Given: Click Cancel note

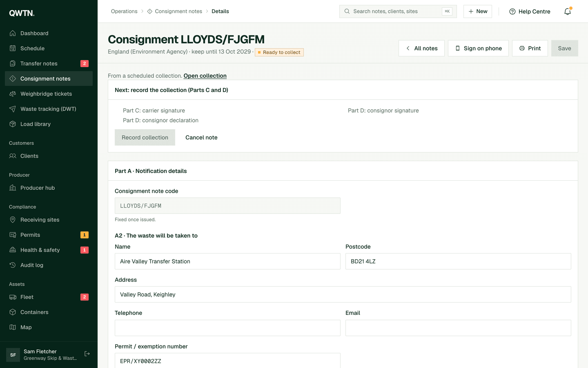Looking at the screenshot, I should click(201, 137).
